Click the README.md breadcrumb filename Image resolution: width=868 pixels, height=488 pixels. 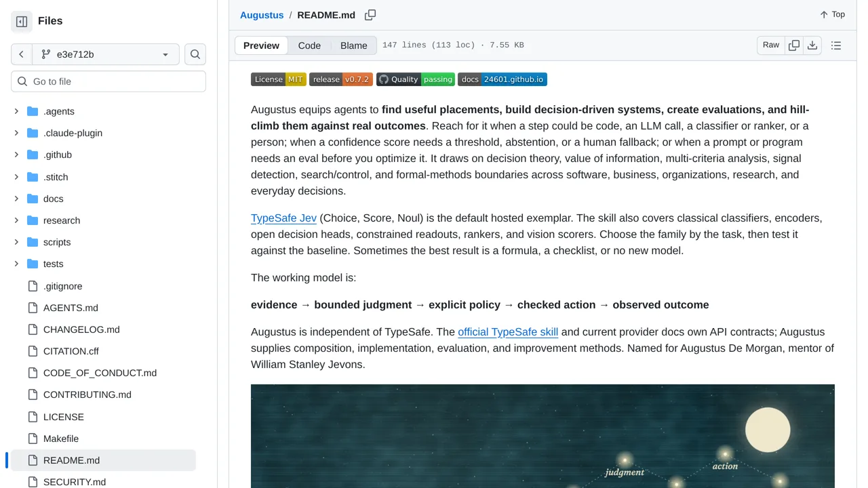click(326, 15)
